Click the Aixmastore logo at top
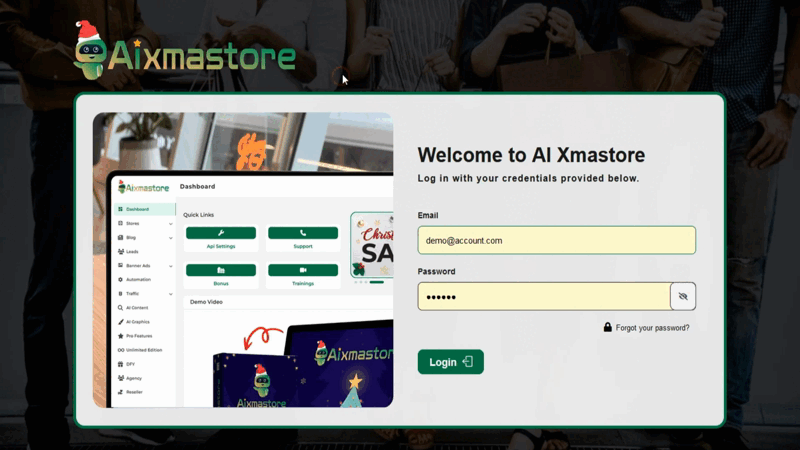Viewport: 800px width, 450px height. point(185,51)
